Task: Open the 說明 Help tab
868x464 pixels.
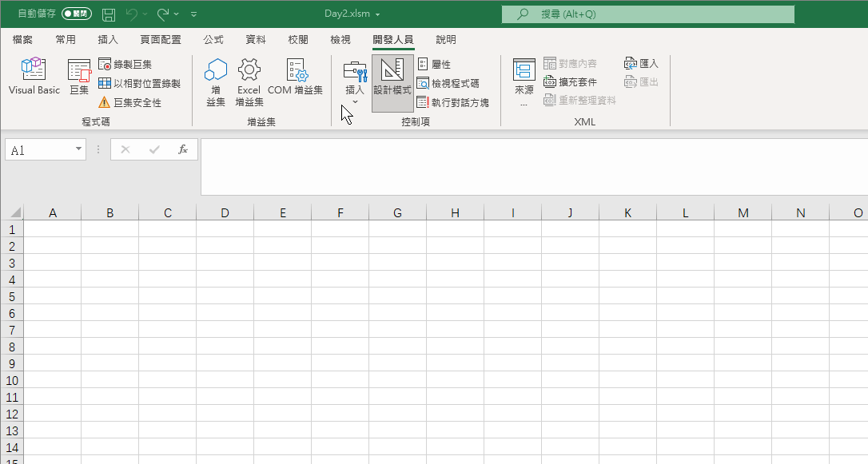Action: pos(446,40)
